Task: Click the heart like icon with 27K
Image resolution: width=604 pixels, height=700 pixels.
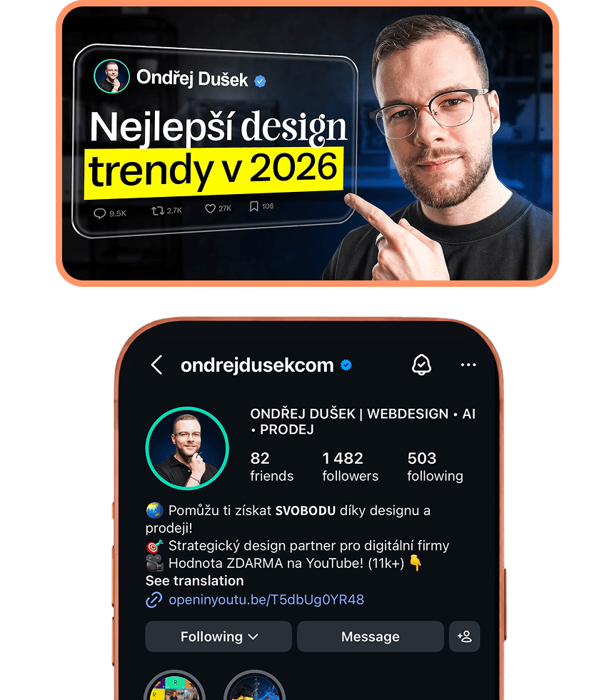Action: click(x=210, y=208)
